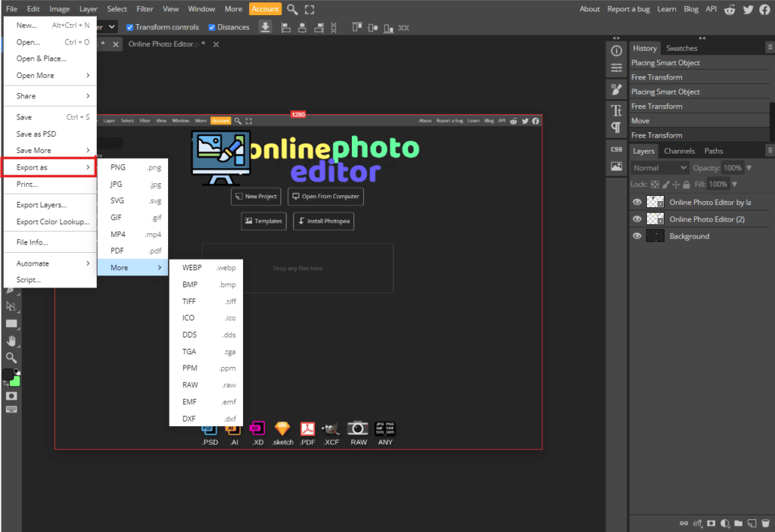Uncheck the Distances option
This screenshot has height=532, width=775.
212,26
